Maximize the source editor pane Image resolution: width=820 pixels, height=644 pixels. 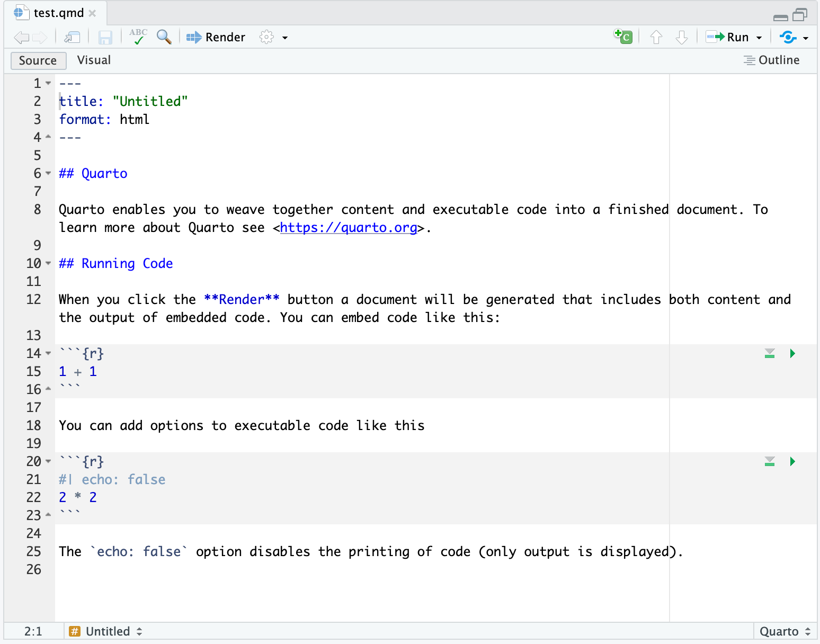(x=800, y=15)
